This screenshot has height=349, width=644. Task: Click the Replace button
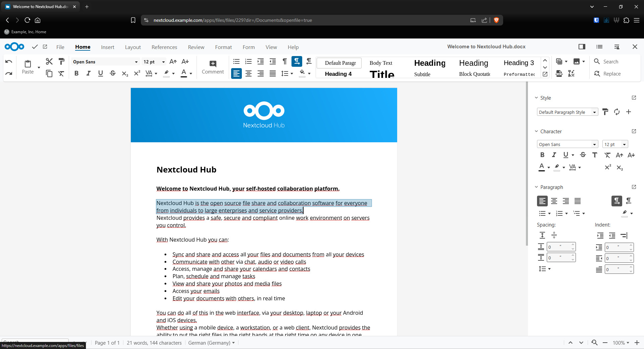(607, 74)
